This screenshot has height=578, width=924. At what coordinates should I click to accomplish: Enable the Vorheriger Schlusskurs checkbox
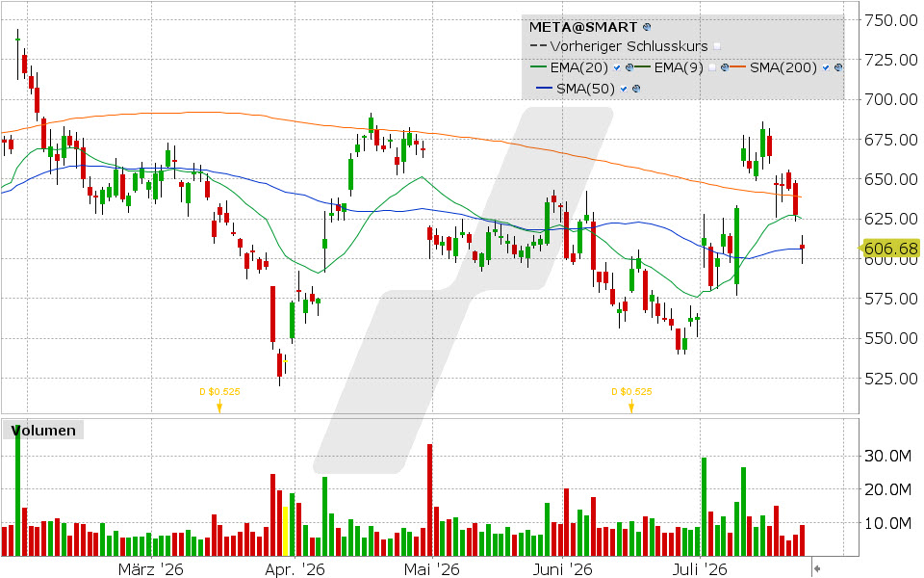pos(716,46)
